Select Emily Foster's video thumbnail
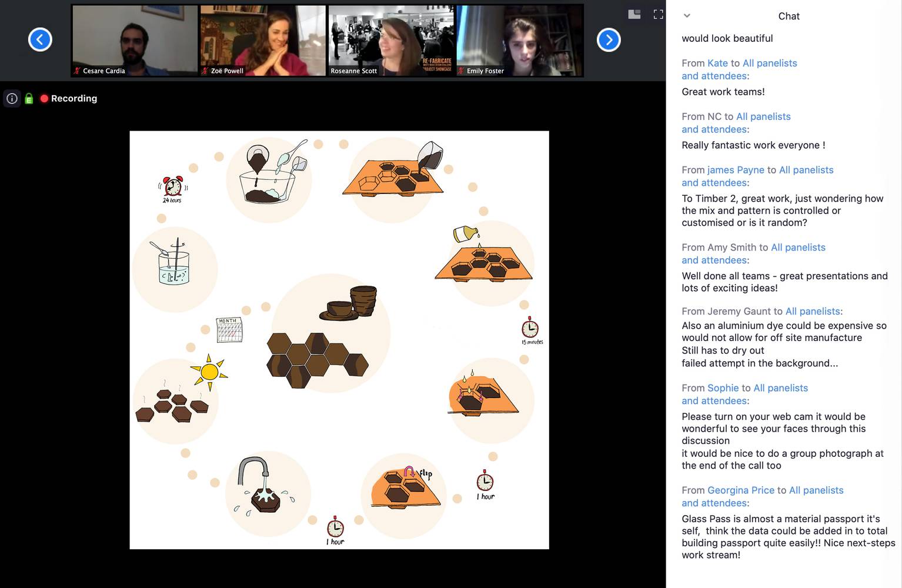The image size is (902, 588). click(x=519, y=40)
